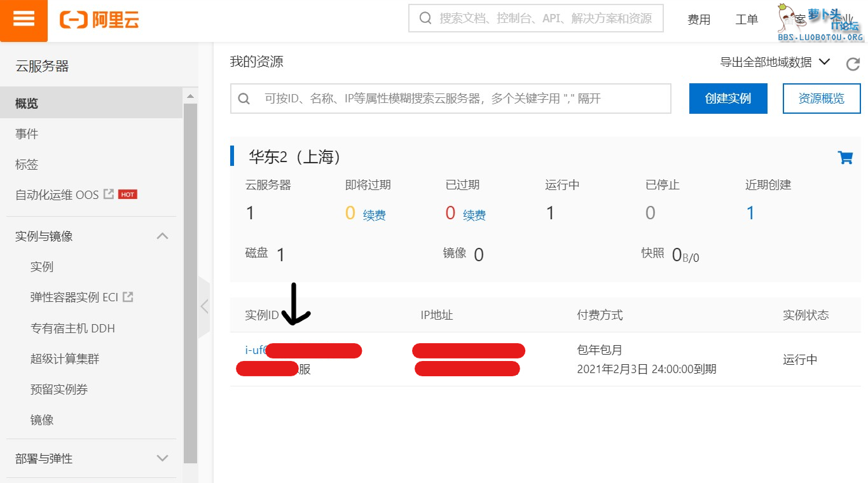Select 概览 in the sidebar
This screenshot has height=483, width=868.
click(92, 103)
